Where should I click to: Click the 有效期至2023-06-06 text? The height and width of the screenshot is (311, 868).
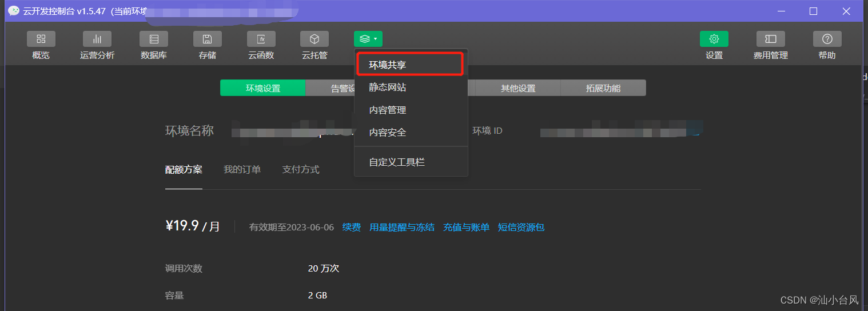[292, 227]
